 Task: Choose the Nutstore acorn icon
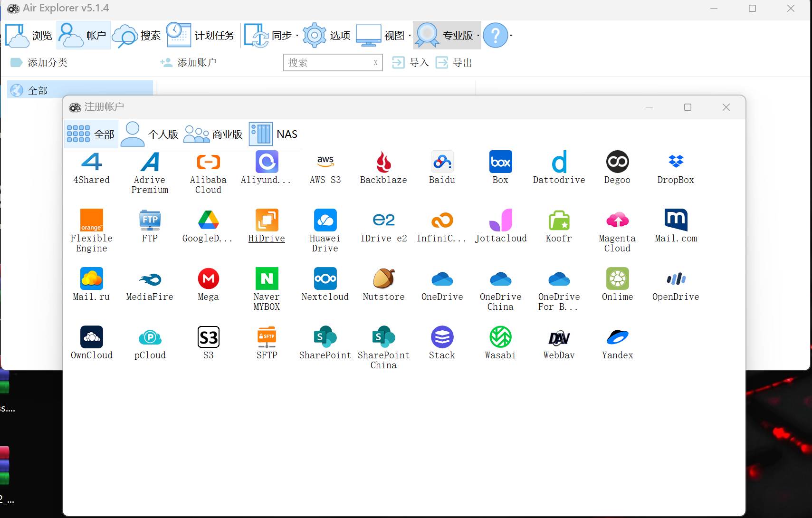coord(384,279)
